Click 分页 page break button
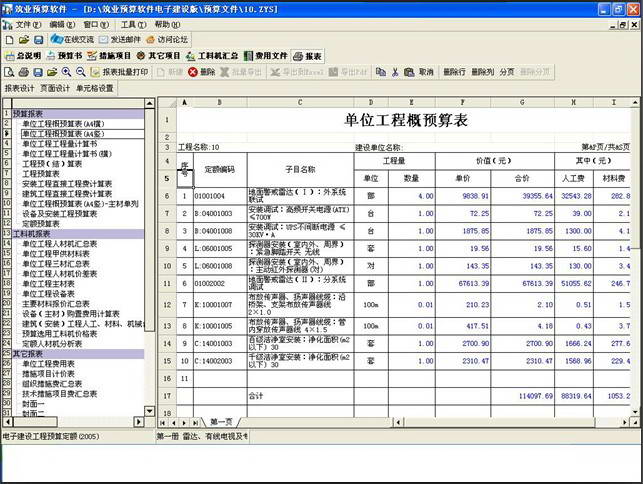This screenshot has height=484, width=643. [x=507, y=72]
